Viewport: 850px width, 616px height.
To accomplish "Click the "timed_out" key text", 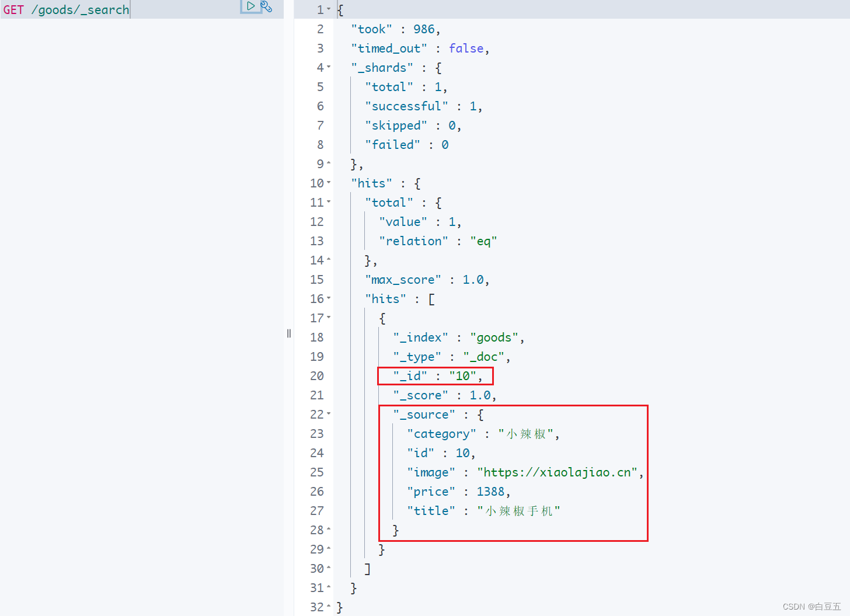I will click(389, 48).
